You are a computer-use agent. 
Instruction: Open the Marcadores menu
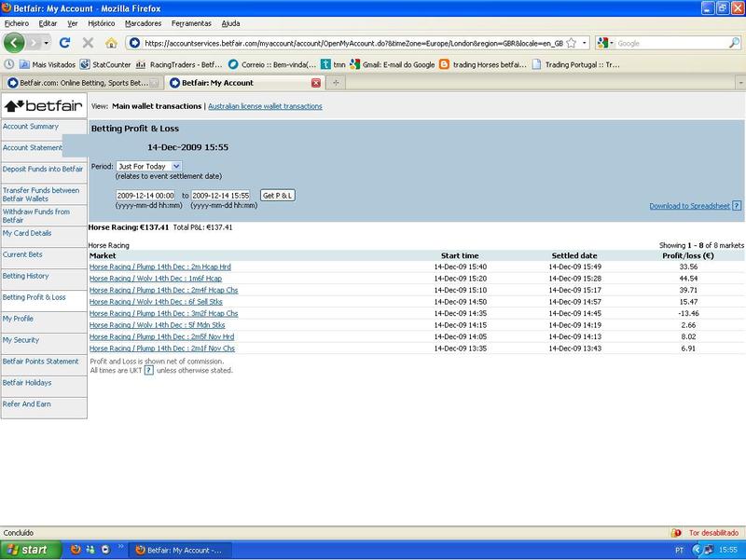(144, 23)
